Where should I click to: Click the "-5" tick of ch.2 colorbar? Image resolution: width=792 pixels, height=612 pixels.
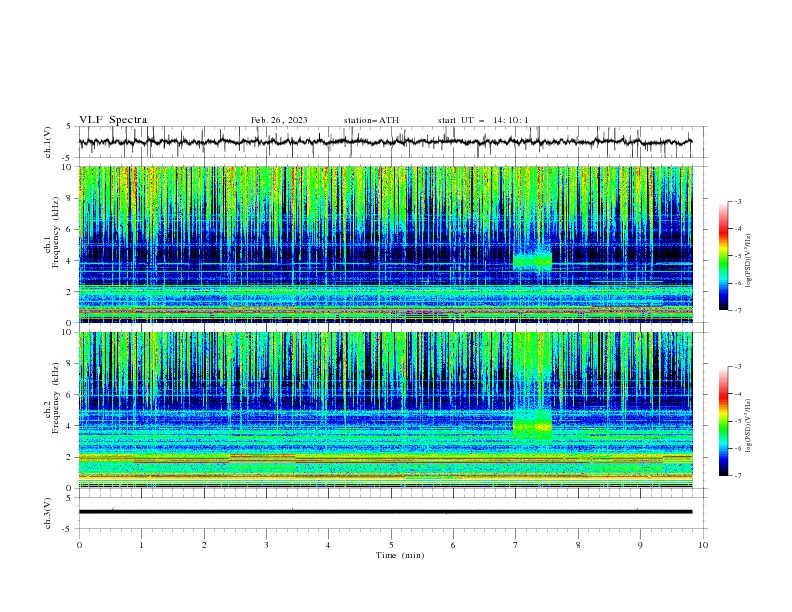tap(737, 421)
